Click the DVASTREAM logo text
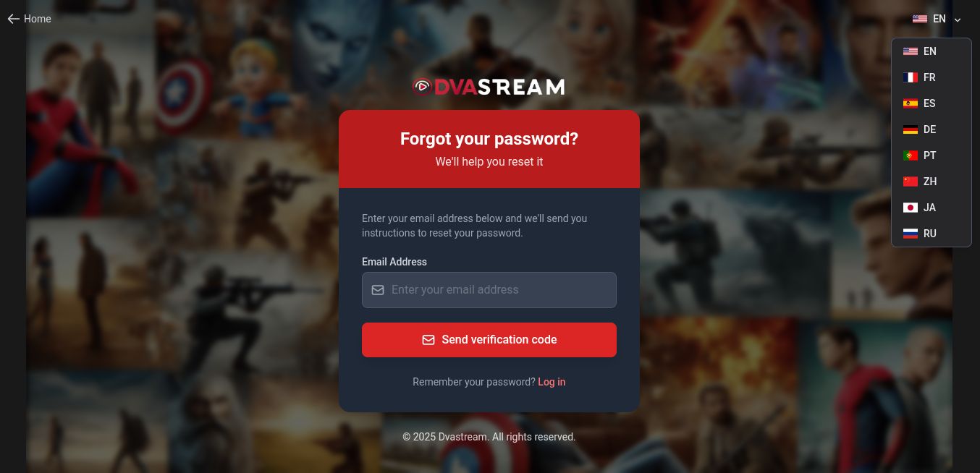The height and width of the screenshot is (473, 980). click(x=499, y=88)
